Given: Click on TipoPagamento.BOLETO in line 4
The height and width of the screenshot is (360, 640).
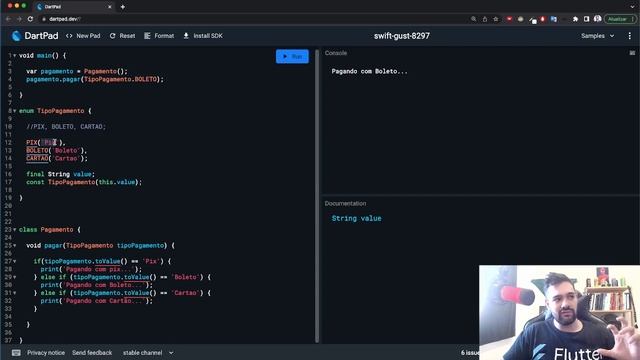Looking at the screenshot, I should pos(120,79).
